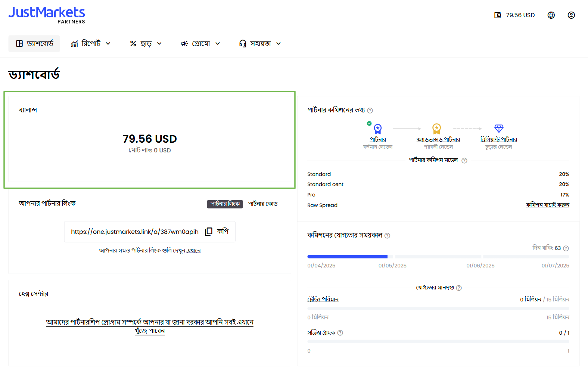Open the ছাড় menu label

point(146,44)
